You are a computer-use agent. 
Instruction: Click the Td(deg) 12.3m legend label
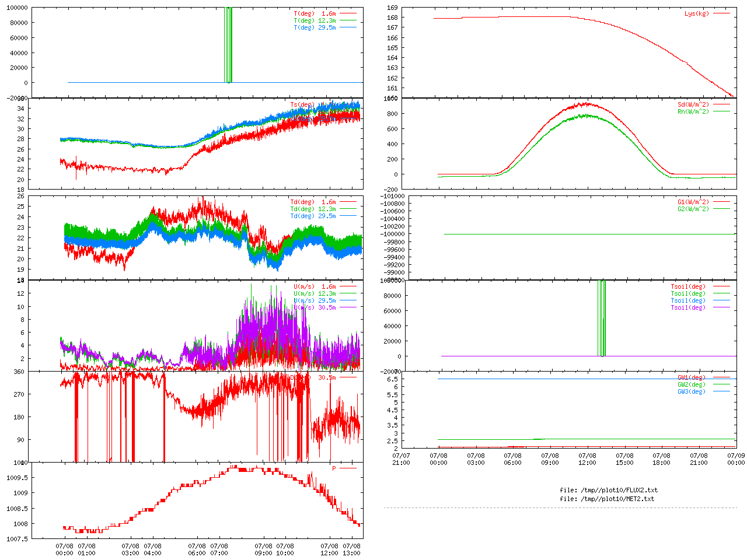coord(313,209)
